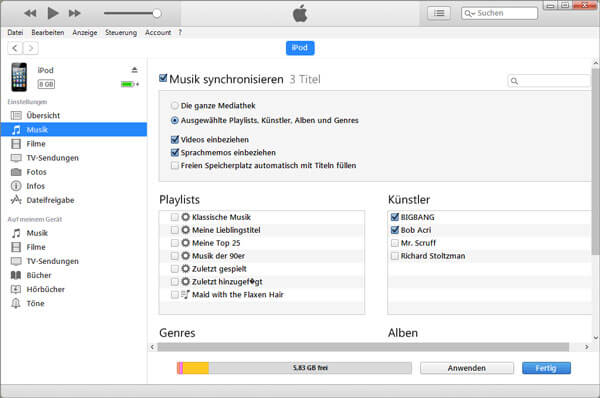Click the Anwenden button
This screenshot has height=398, width=600.
pyautogui.click(x=467, y=368)
